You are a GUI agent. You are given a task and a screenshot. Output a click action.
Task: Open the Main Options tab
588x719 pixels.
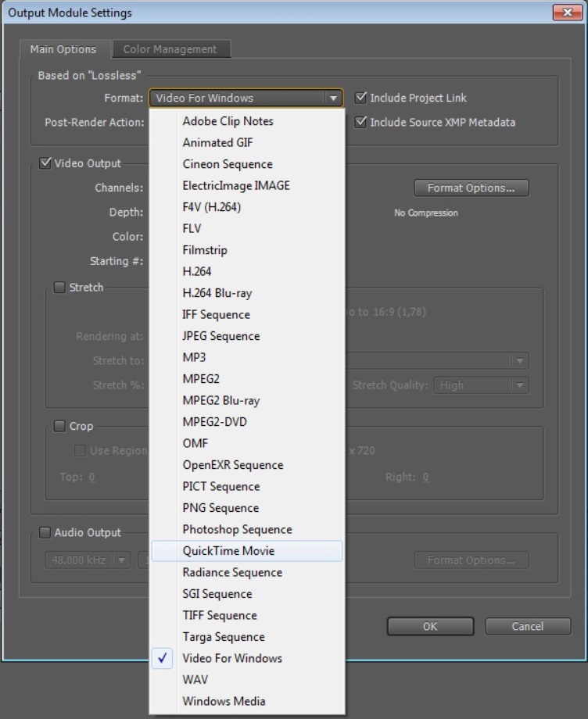63,49
